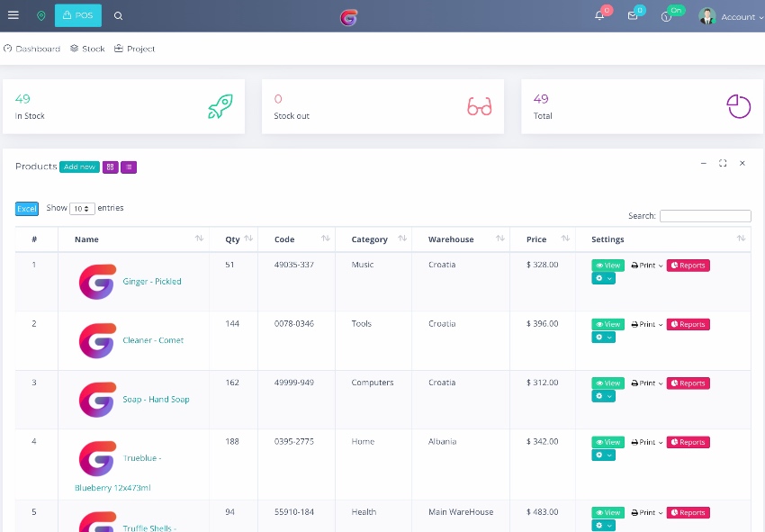
Task: Open gear settings dropdown for Ginger - Pickled
Action: tap(604, 278)
